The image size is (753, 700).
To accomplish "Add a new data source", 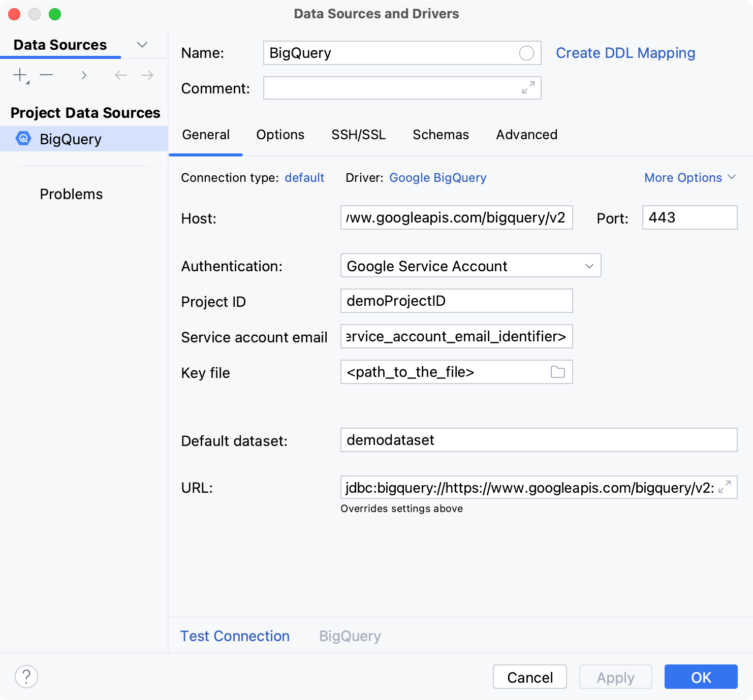I will point(19,75).
